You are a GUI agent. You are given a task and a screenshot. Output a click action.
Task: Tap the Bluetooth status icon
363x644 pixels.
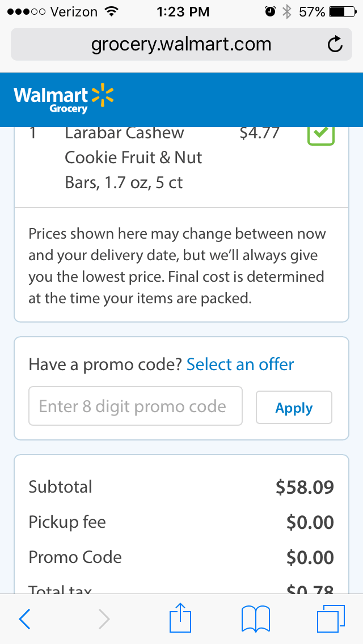(x=286, y=12)
